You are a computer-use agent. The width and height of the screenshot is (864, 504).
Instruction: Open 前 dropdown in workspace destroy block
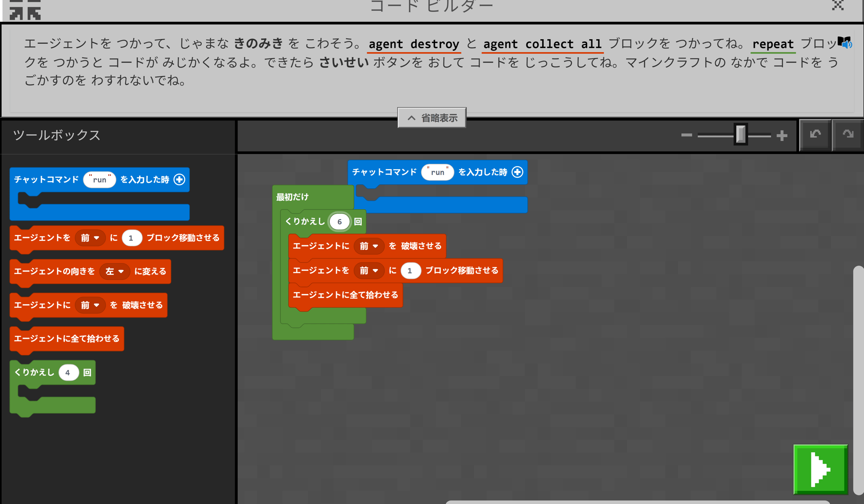[369, 246]
